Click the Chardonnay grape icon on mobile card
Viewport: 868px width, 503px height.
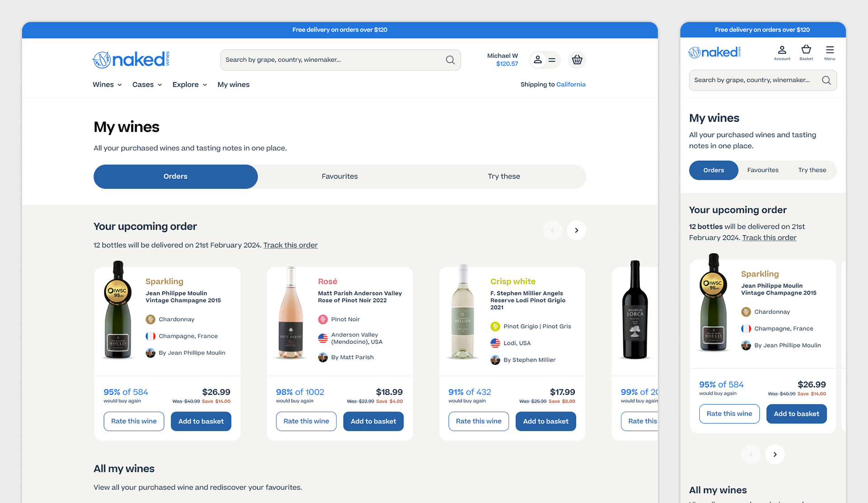coord(746,312)
